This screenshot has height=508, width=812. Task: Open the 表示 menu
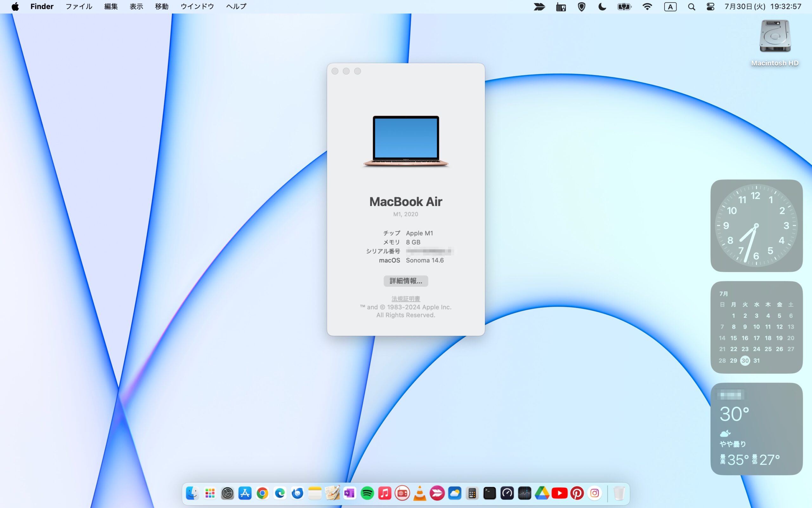(x=136, y=7)
